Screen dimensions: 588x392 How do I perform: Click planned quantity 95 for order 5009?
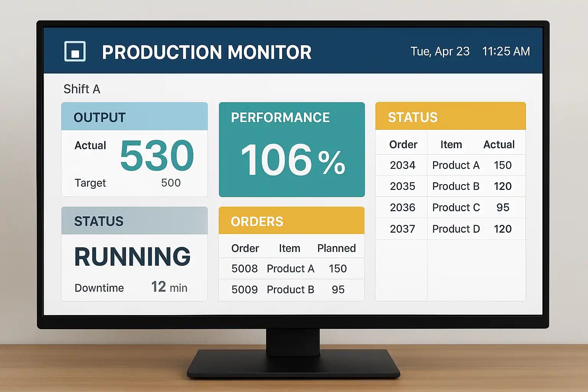click(338, 290)
